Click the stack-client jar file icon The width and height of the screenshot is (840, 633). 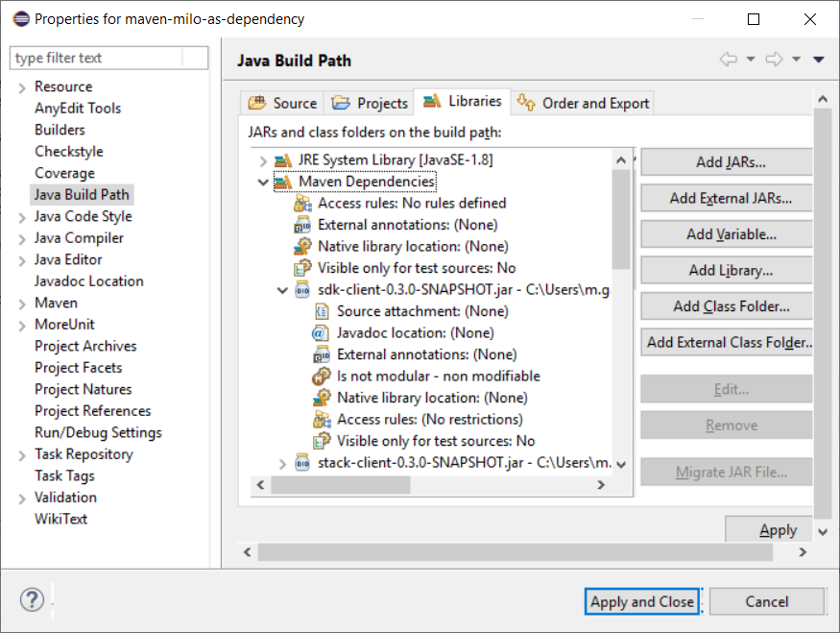(302, 463)
